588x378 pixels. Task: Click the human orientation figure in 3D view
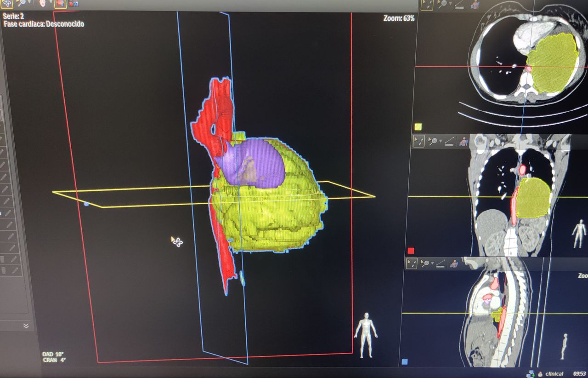[366, 334]
